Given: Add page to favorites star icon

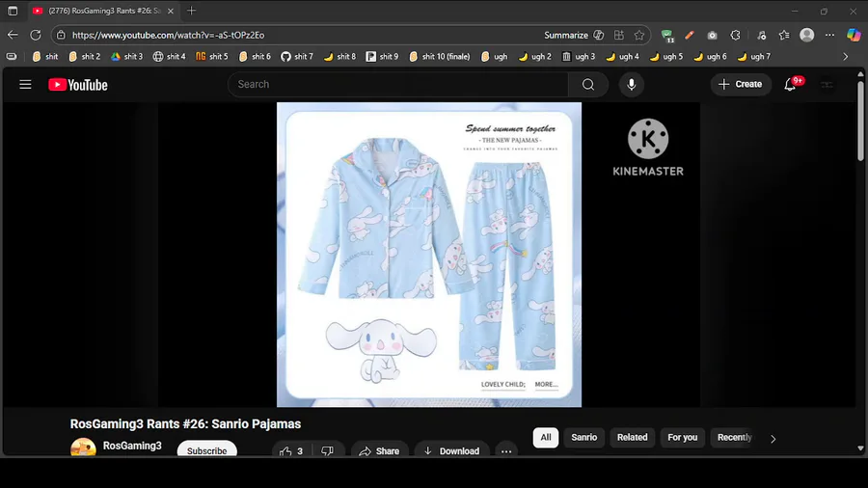Looking at the screenshot, I should 639,35.
